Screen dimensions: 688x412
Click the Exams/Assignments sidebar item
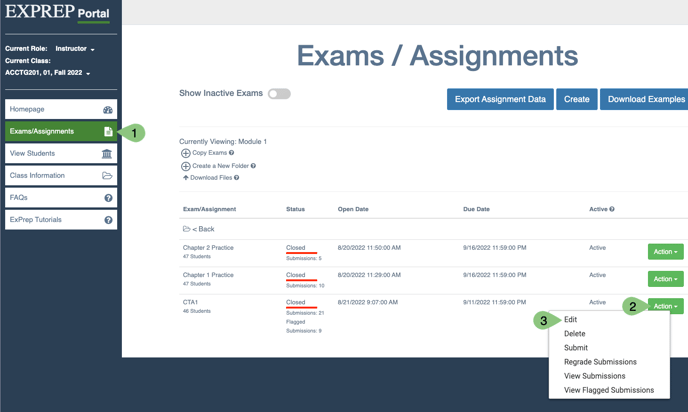61,132
